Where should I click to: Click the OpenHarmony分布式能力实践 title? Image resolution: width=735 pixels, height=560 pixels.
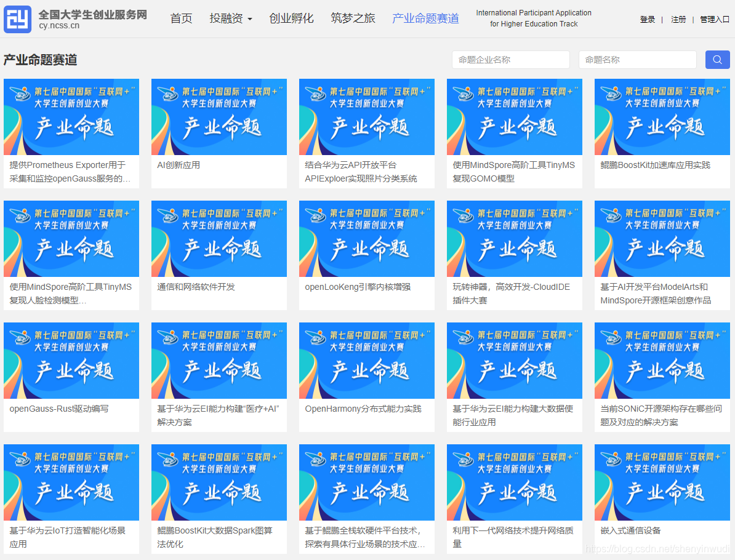363,409
